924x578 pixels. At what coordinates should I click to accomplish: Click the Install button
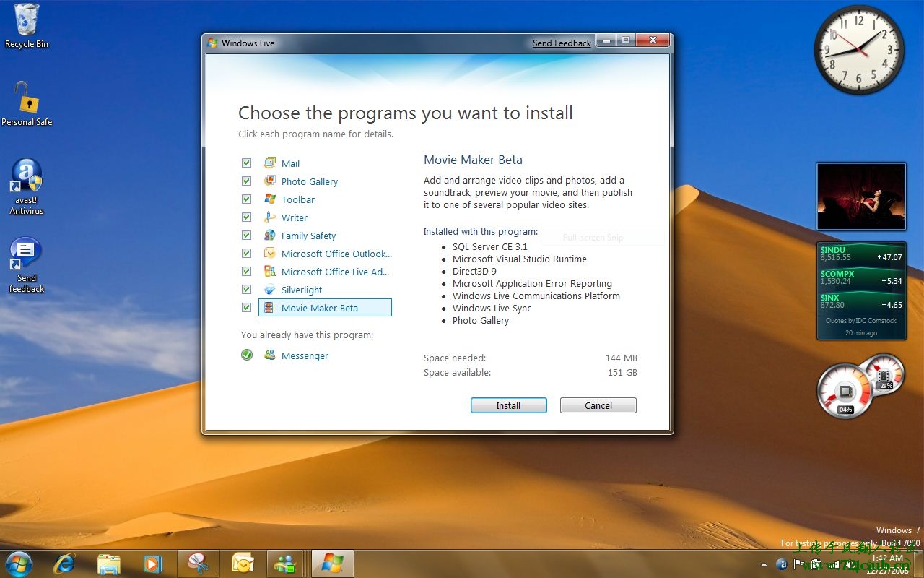[508, 405]
